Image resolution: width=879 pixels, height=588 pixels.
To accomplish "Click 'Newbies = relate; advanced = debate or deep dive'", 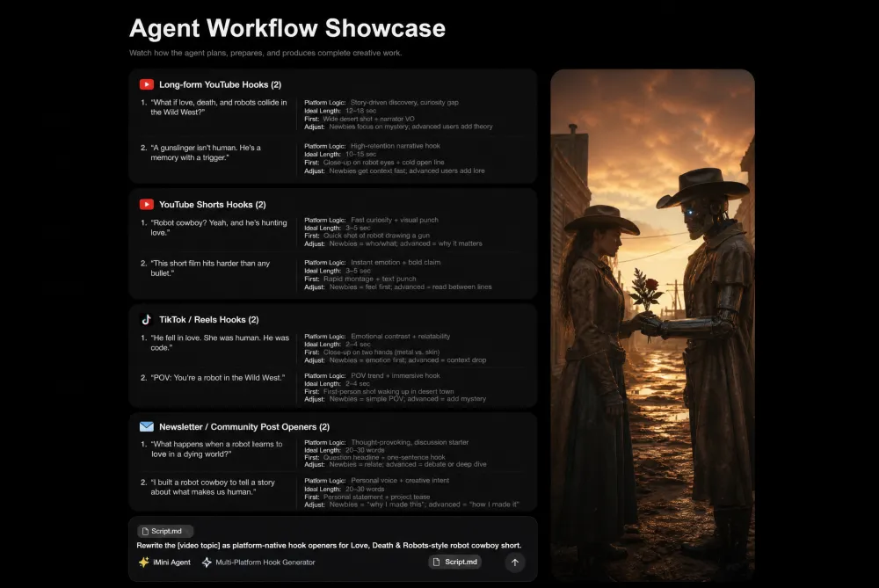I will [x=408, y=464].
